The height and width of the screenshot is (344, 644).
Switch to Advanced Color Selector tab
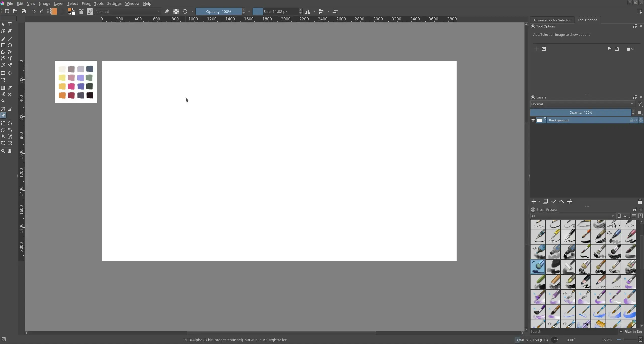tap(552, 20)
